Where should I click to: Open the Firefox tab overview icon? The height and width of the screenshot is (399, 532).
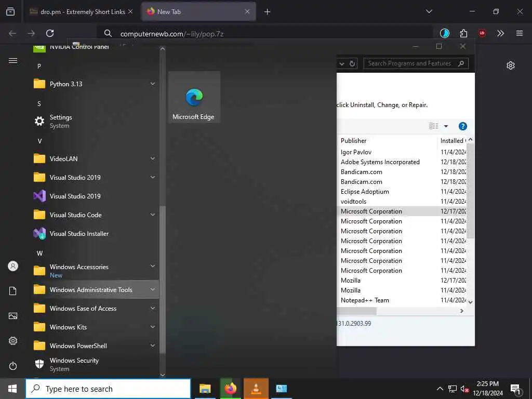click(10, 11)
